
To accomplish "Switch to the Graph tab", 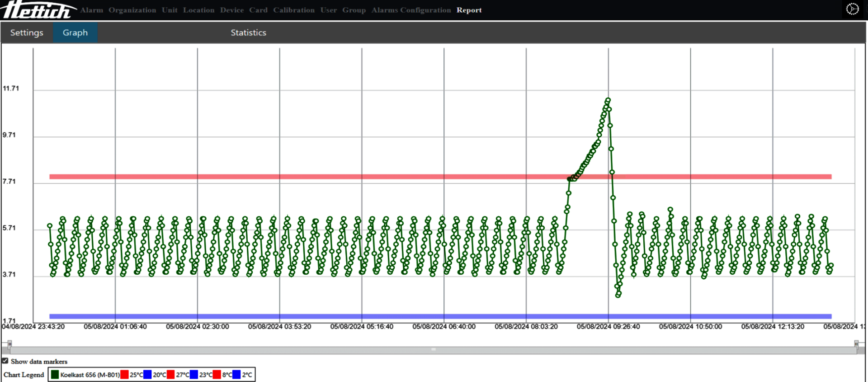I will [75, 33].
